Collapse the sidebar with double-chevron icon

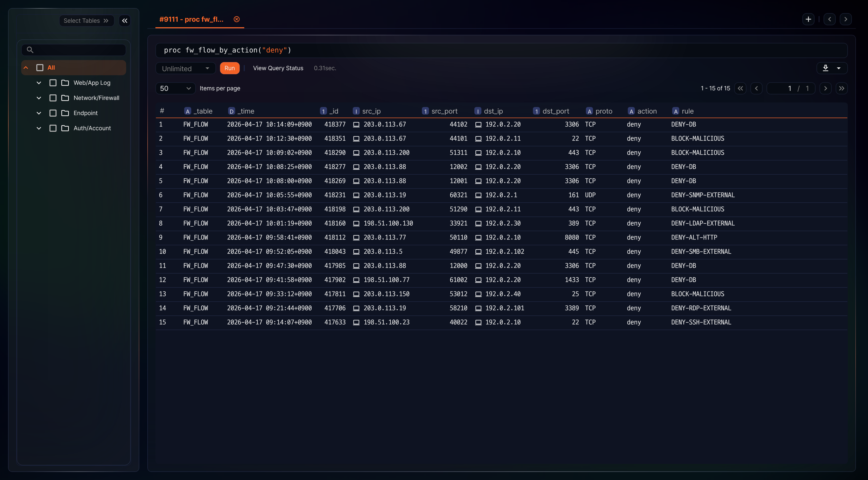pyautogui.click(x=125, y=20)
